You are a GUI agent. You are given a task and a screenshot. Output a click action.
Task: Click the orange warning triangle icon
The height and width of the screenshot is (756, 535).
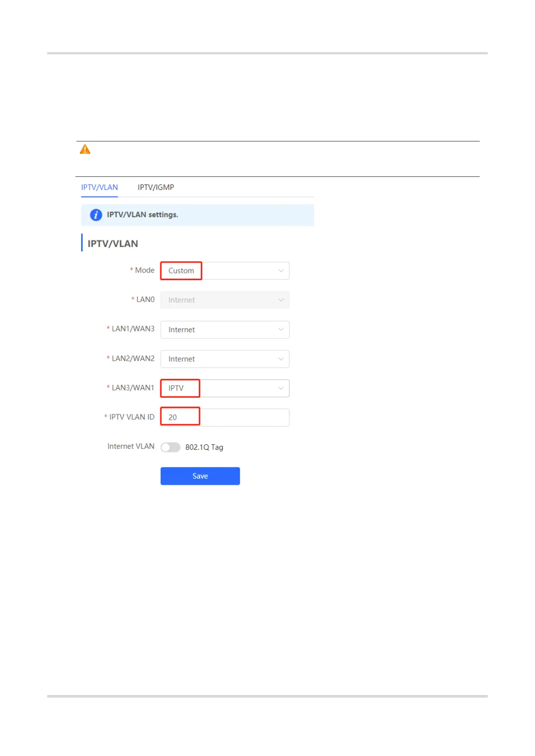click(x=85, y=149)
